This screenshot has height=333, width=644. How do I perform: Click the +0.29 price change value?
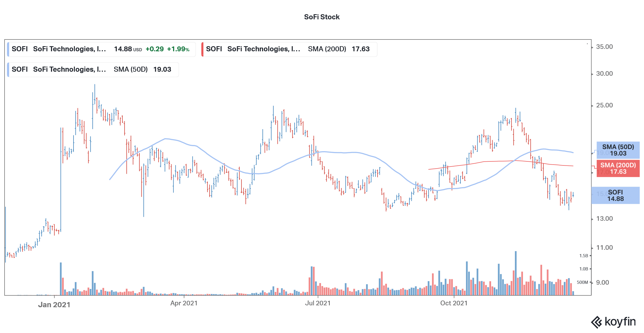155,49
